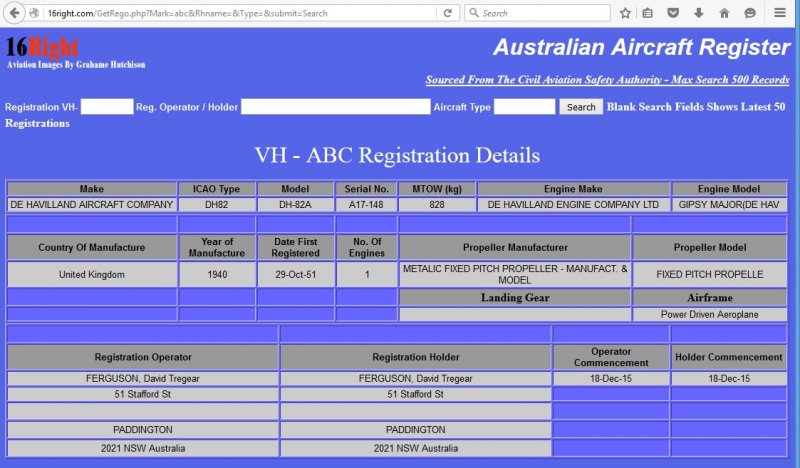Select the United Kingdom cell

pos(92,275)
